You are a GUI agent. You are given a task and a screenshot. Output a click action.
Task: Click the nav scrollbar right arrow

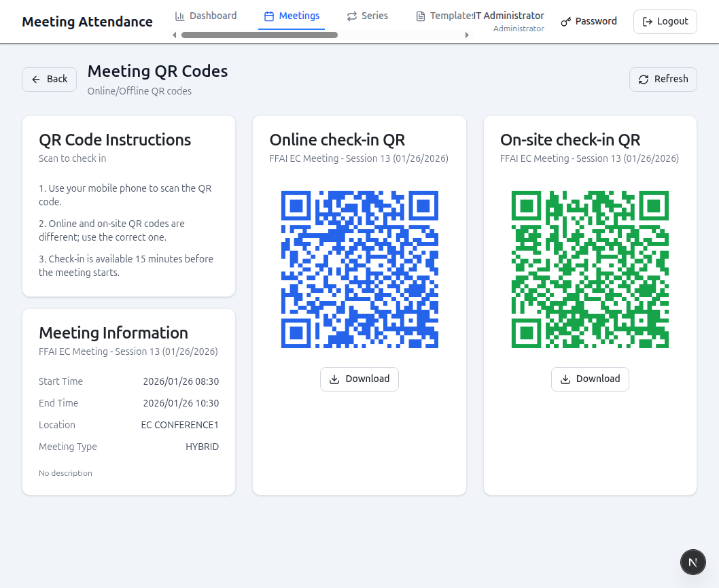[467, 35]
